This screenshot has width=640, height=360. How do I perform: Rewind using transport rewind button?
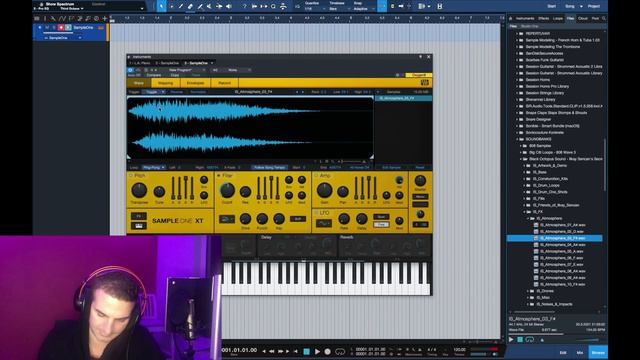click(271, 351)
